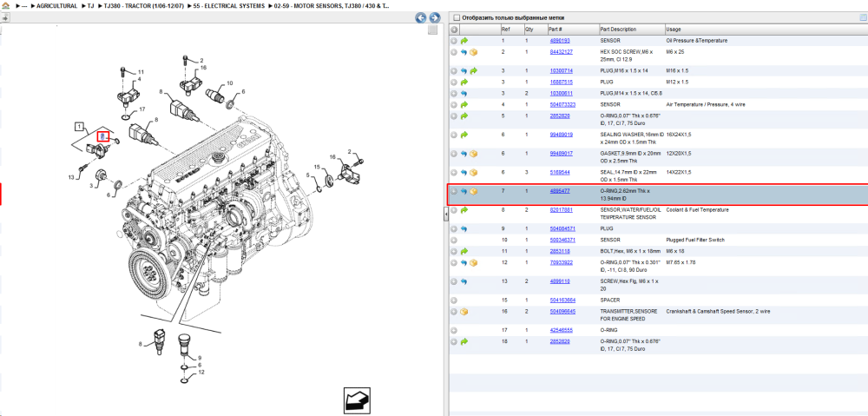Open the AGRICULTURAL breadcrumb
Screen dimensions: 868x416
[x=56, y=6]
